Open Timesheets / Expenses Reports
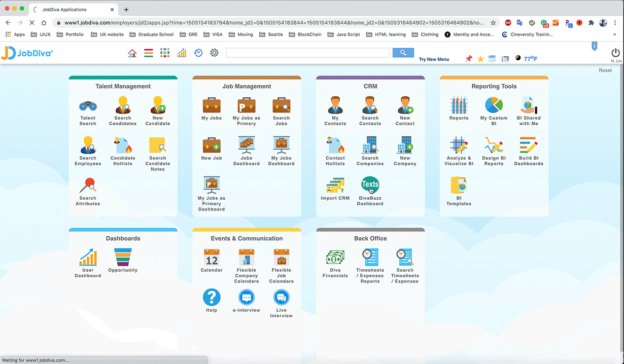Image resolution: width=624 pixels, height=364 pixels. pyautogui.click(x=370, y=257)
